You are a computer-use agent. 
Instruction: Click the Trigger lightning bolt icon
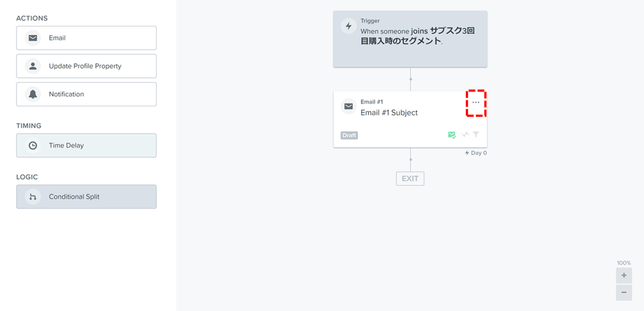point(348,26)
